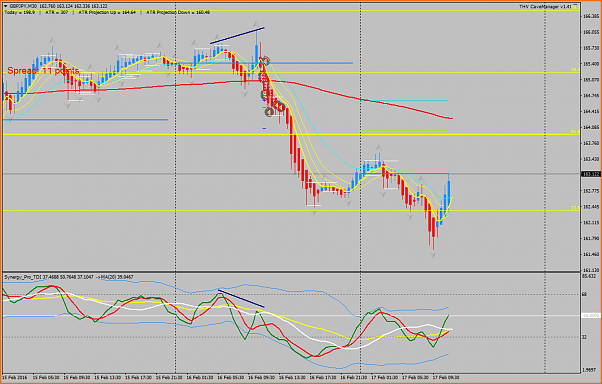Select the dark blue trendline on price chart

click(237, 35)
